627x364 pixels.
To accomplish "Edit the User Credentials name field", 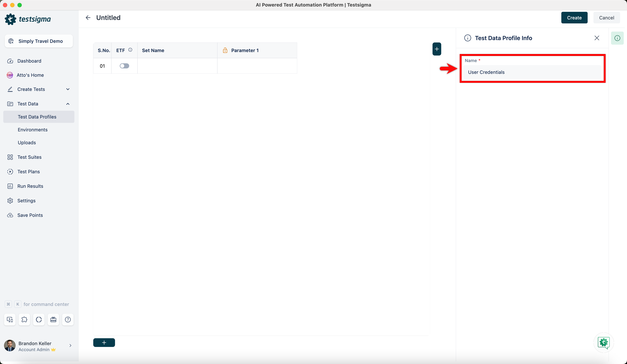I will (x=532, y=72).
